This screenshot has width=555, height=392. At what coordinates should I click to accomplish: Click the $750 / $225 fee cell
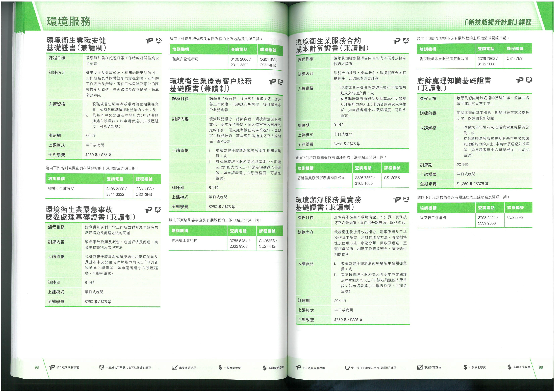[x=348, y=320]
